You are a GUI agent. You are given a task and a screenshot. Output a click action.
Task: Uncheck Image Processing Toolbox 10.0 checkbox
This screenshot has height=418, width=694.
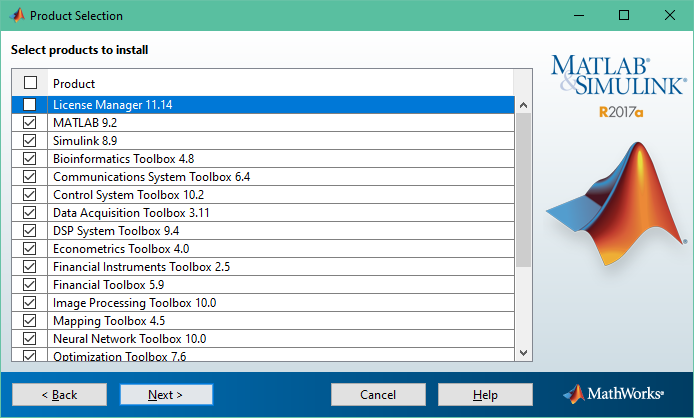pyautogui.click(x=30, y=303)
